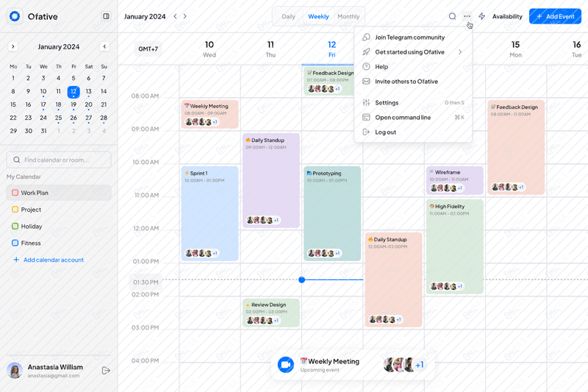Open Settings from the menu
The width and height of the screenshot is (588, 392).
(x=413, y=102)
